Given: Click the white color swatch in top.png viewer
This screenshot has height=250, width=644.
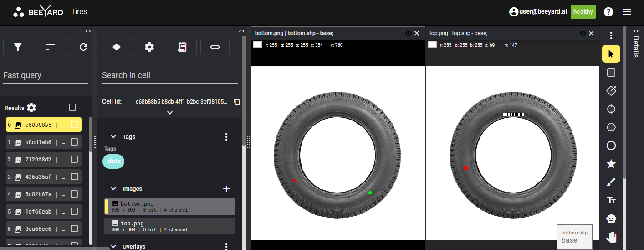Looking at the screenshot, I should point(432,45).
